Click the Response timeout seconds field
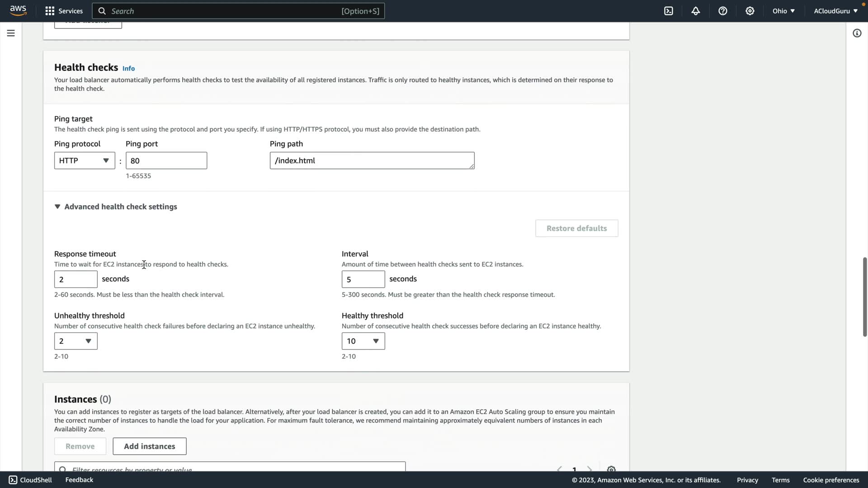 [x=75, y=279]
